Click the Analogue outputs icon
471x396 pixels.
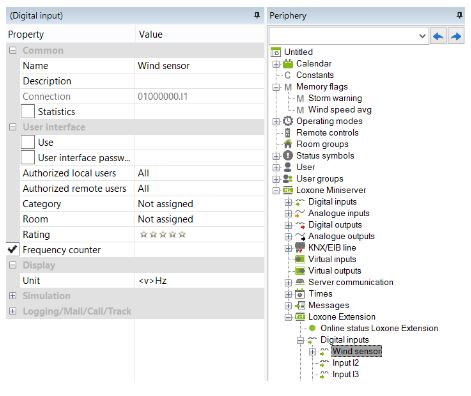[300, 236]
